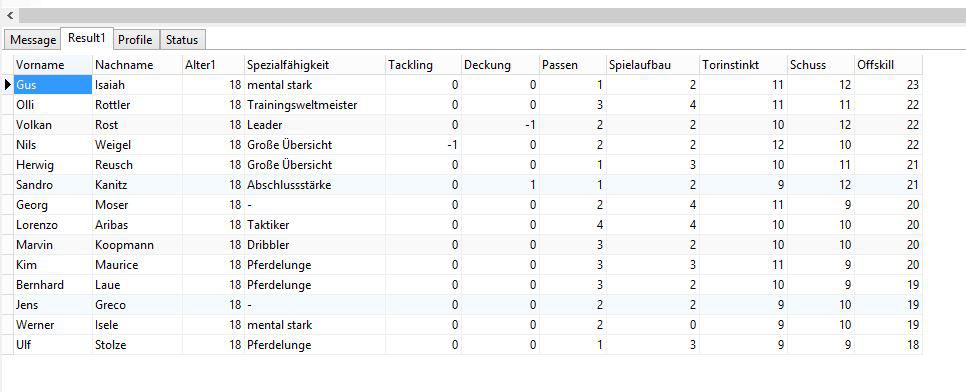The image size is (966, 392).
Task: Open the Status tab
Action: point(182,39)
